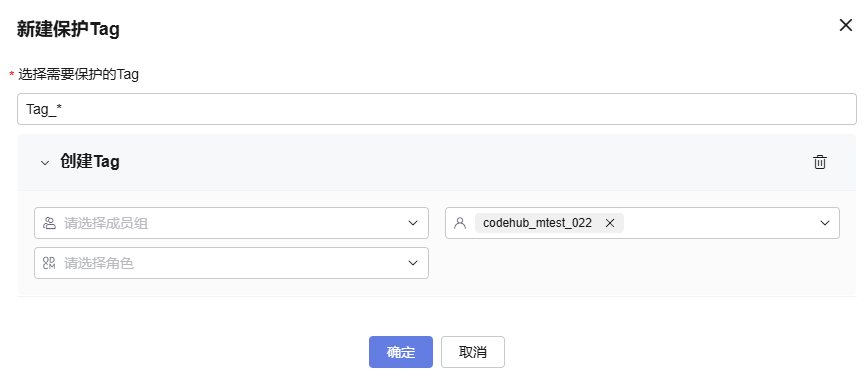Select the codehub_mtest_022 chip label

point(537,223)
